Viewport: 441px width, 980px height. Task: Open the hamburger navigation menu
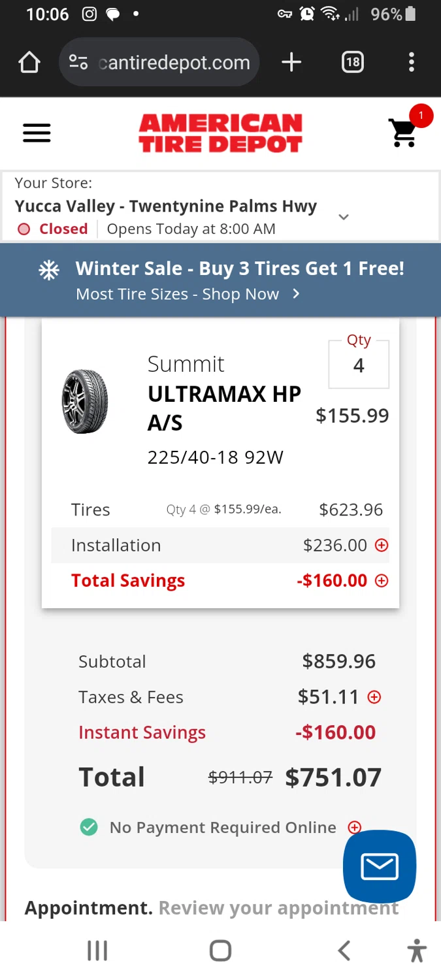(x=37, y=133)
